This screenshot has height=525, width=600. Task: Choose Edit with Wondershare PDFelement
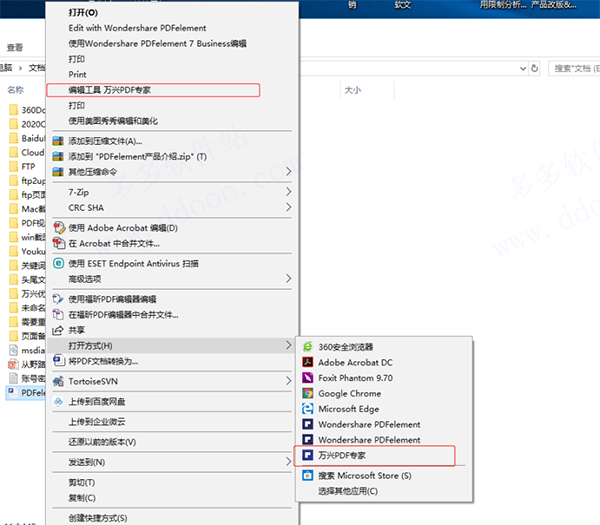click(173, 28)
